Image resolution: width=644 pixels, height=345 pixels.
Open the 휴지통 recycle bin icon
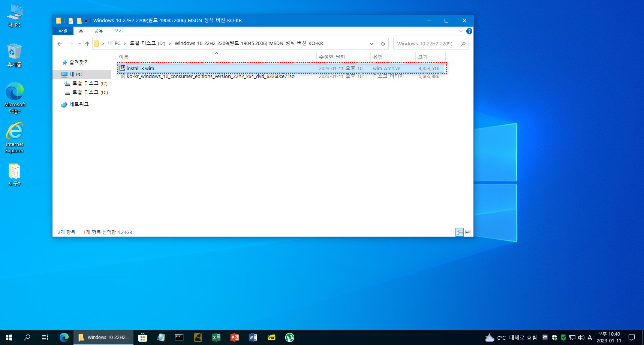(15, 55)
